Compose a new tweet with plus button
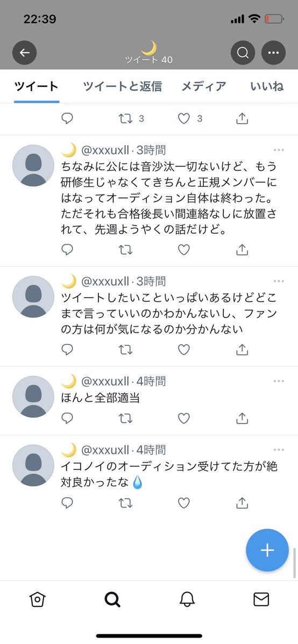Viewport: 298px width, 644px height. point(267,551)
